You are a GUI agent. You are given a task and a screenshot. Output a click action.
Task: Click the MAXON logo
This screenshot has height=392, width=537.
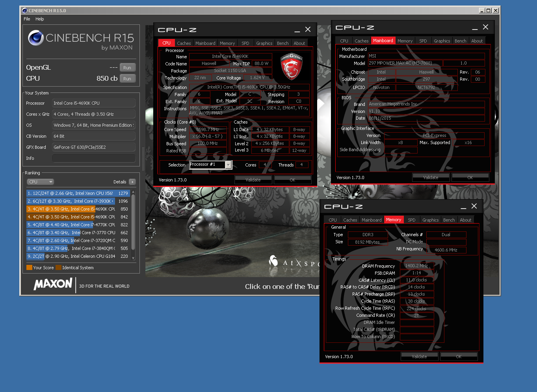(x=53, y=284)
